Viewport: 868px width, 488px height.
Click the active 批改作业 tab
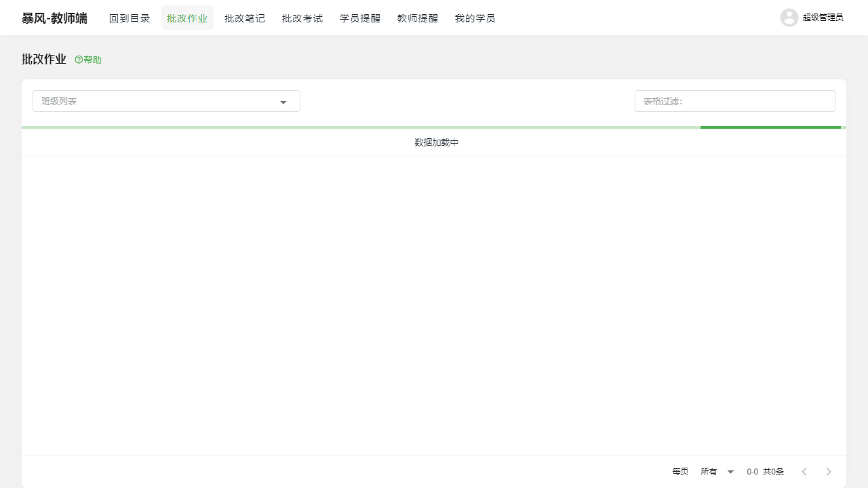(x=187, y=18)
